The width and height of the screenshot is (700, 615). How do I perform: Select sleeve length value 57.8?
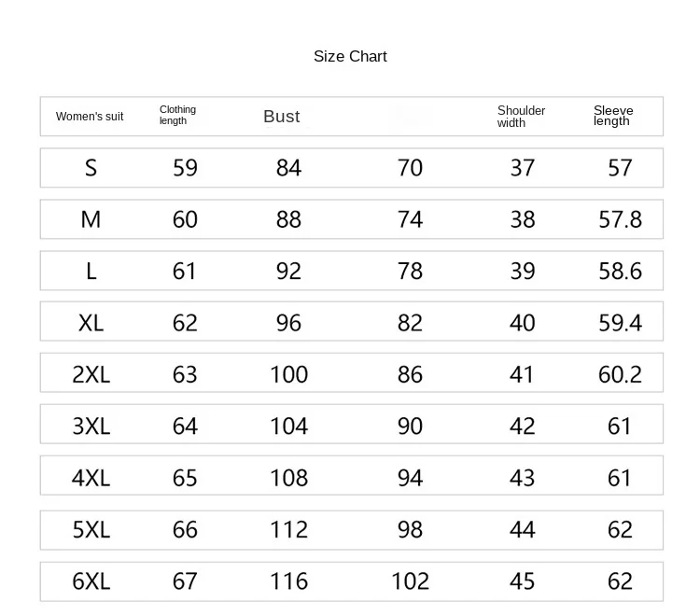(620, 219)
